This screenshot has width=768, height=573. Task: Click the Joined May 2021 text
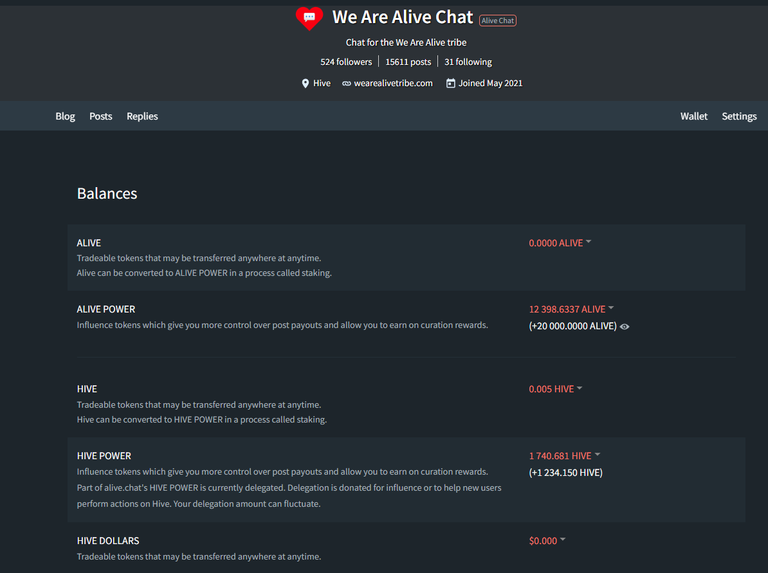pos(490,83)
